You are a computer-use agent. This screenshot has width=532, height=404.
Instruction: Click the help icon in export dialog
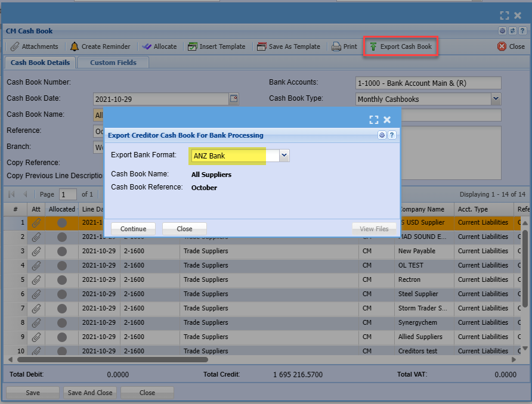tap(392, 135)
